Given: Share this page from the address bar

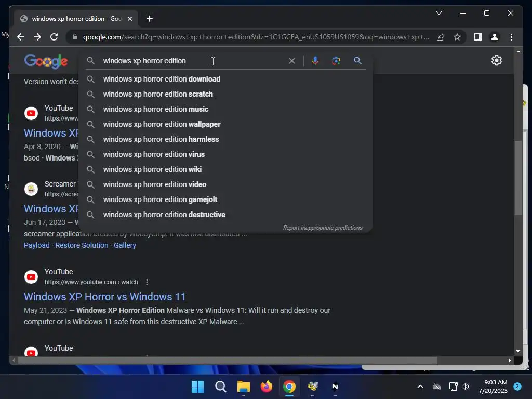Looking at the screenshot, I should (x=441, y=37).
